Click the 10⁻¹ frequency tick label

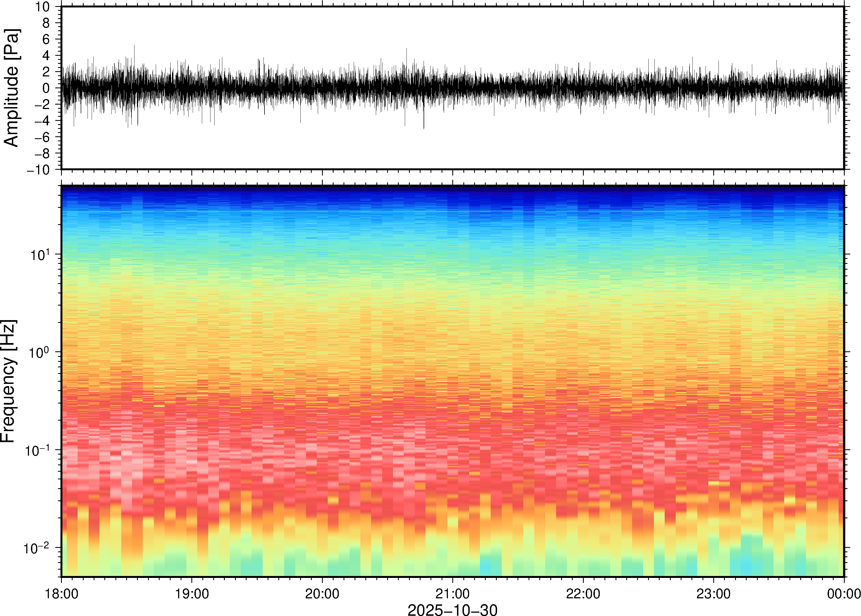click(x=37, y=451)
